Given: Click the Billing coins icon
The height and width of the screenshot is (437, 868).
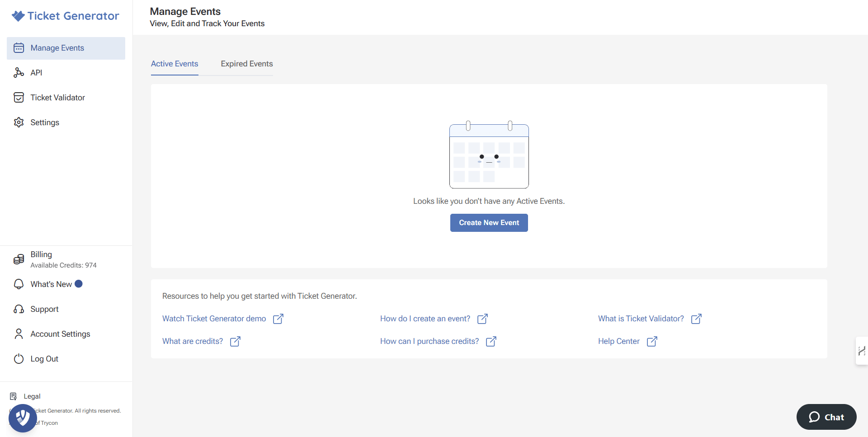Looking at the screenshot, I should [19, 259].
